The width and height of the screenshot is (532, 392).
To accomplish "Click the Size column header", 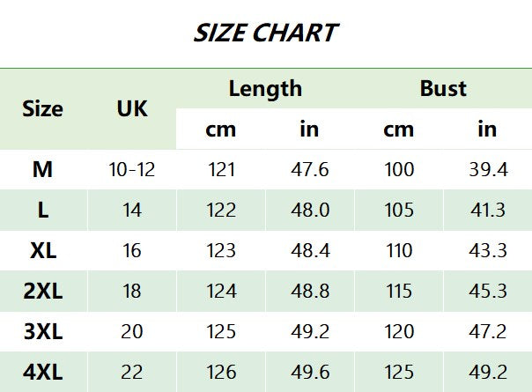I will [x=42, y=109].
